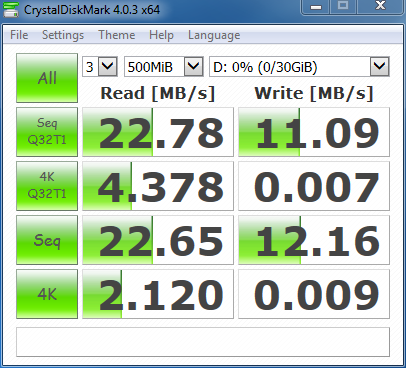Click the empty comment field at bottom
Viewport: 406px width, 368px height.
click(x=203, y=342)
